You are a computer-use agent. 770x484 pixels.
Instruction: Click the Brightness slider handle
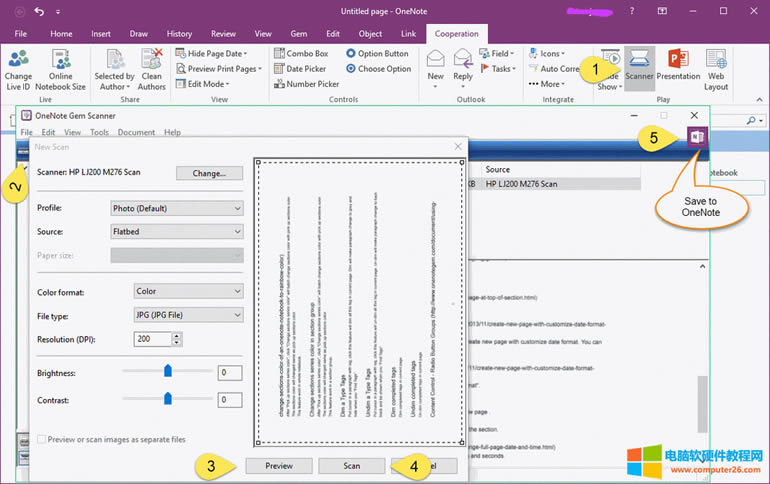[x=168, y=372]
